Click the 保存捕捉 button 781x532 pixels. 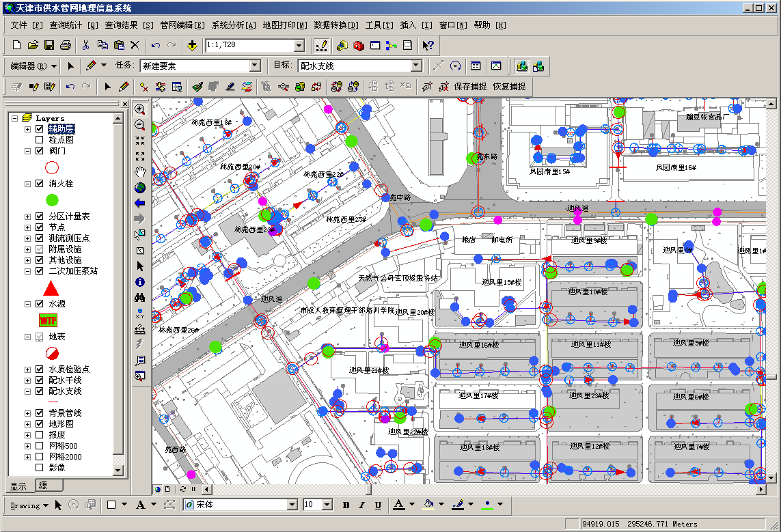470,87
